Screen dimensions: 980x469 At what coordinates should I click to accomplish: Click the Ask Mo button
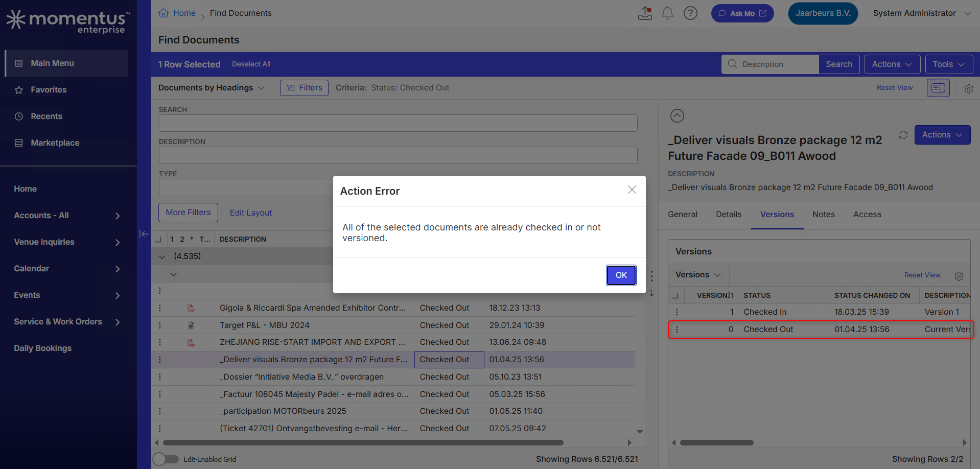(742, 13)
